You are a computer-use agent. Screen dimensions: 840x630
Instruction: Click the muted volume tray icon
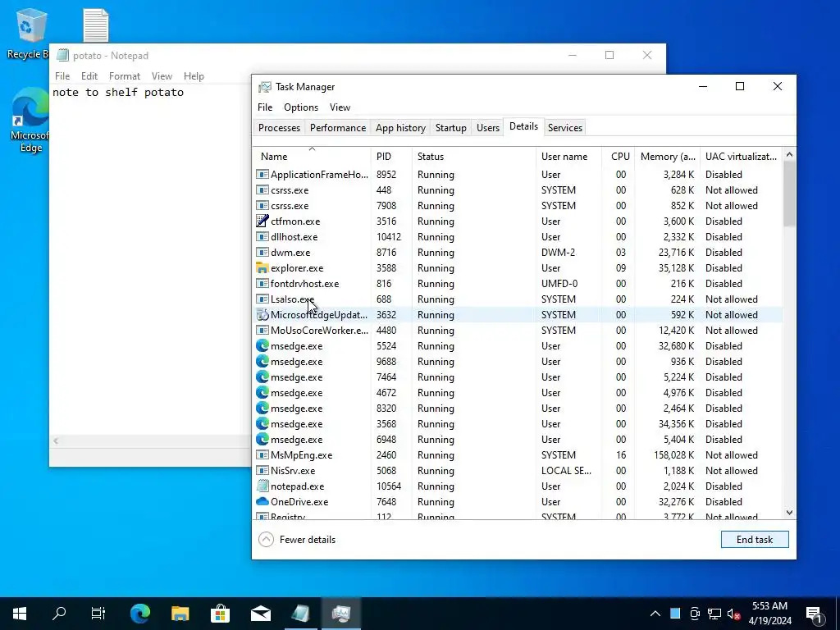point(734,614)
